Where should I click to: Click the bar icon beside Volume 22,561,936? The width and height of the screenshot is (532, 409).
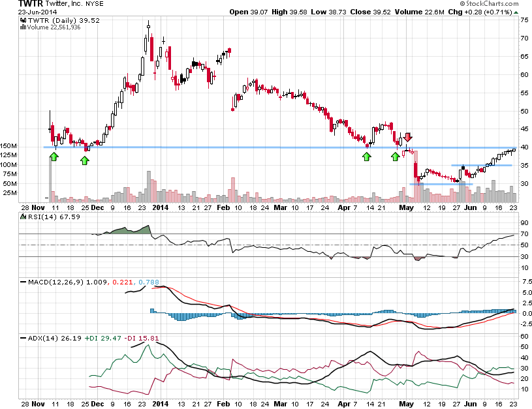[x=23, y=27]
